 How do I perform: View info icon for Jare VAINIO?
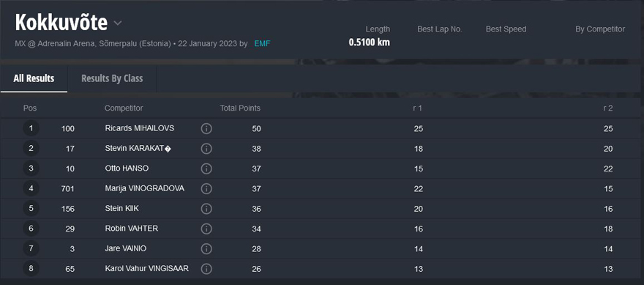coord(206,249)
